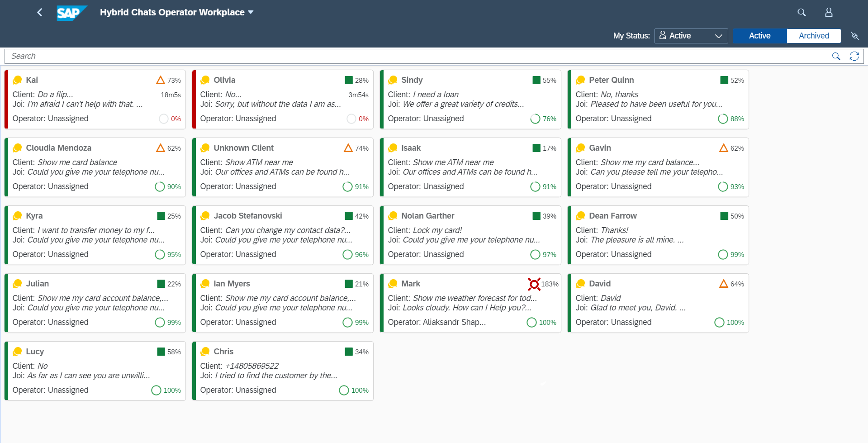The width and height of the screenshot is (868, 443).
Task: Click Mark's 100% progress circle
Action: [531, 323]
